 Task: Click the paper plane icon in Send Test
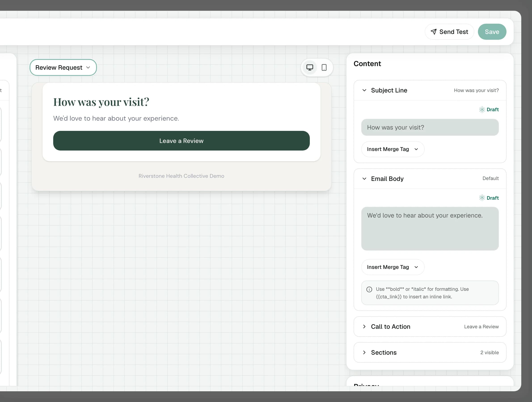click(433, 32)
